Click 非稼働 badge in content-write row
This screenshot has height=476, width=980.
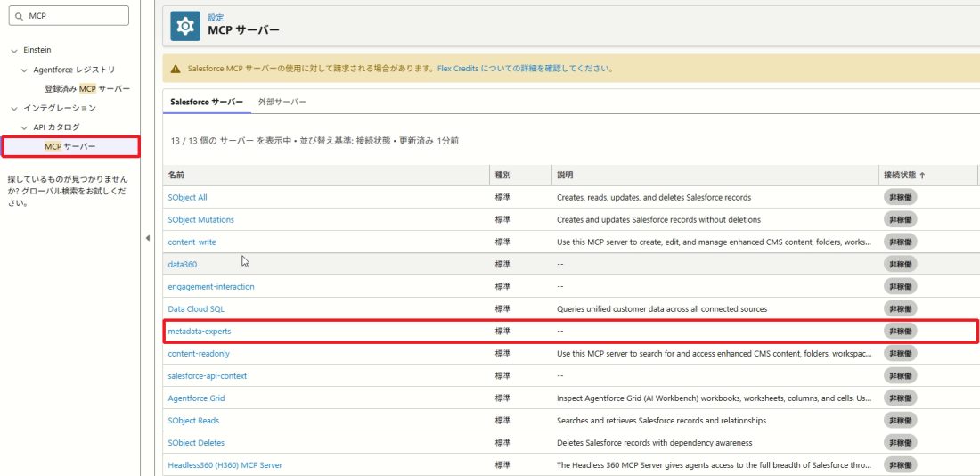pyautogui.click(x=900, y=242)
